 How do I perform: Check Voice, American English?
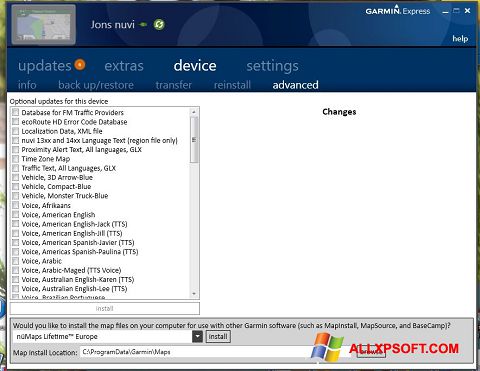point(16,214)
